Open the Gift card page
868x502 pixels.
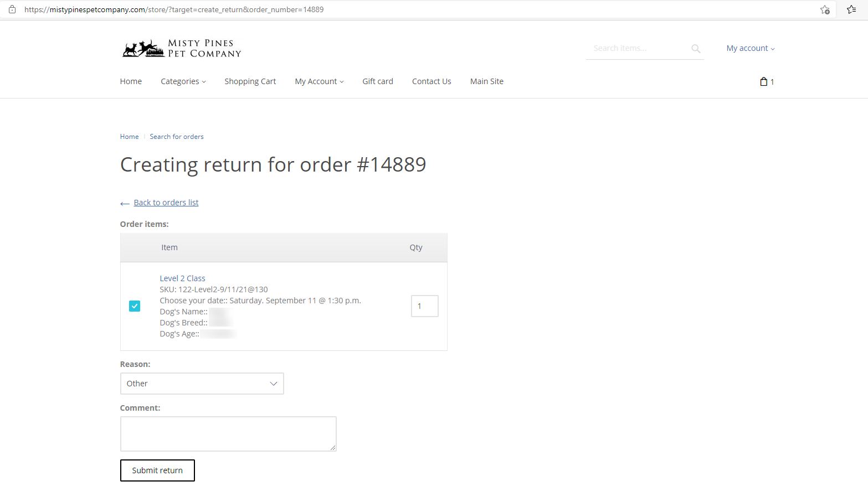[378, 81]
